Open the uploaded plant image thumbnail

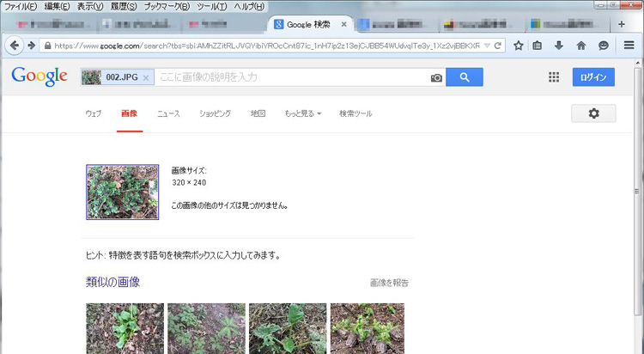(x=123, y=192)
